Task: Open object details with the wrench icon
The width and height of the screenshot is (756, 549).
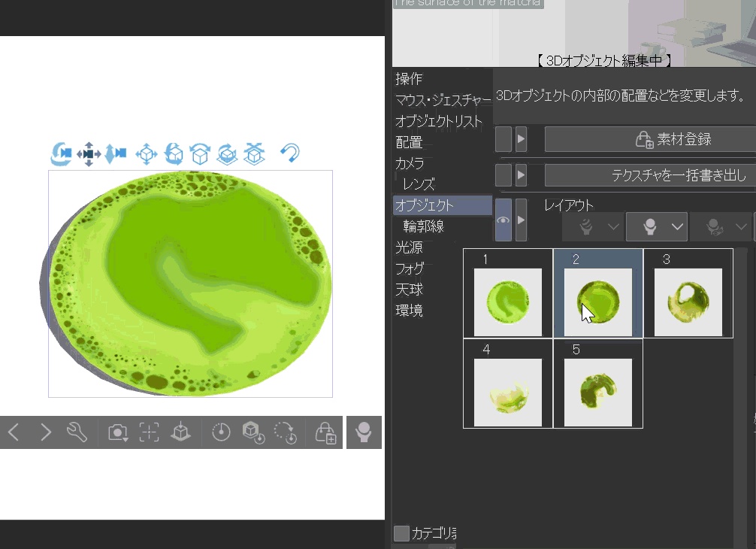Action: [77, 432]
